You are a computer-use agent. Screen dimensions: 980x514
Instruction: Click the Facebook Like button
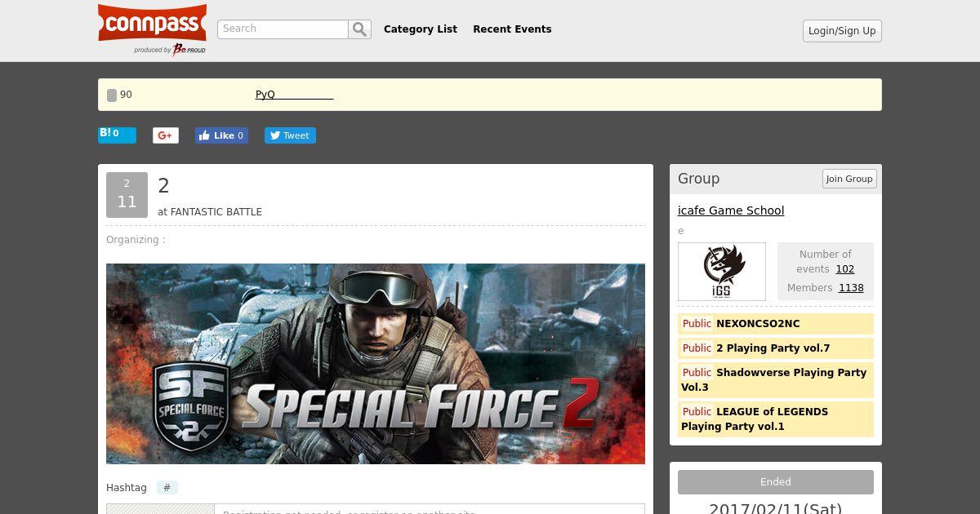point(221,135)
